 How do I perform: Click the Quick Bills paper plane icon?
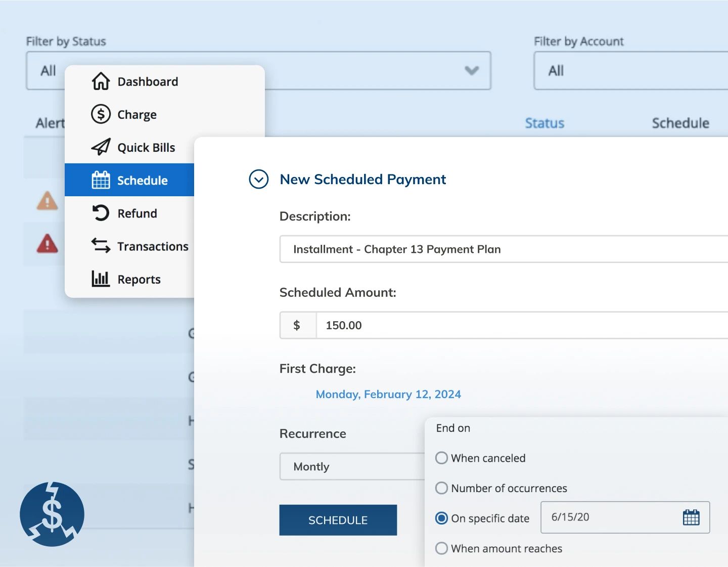(101, 147)
